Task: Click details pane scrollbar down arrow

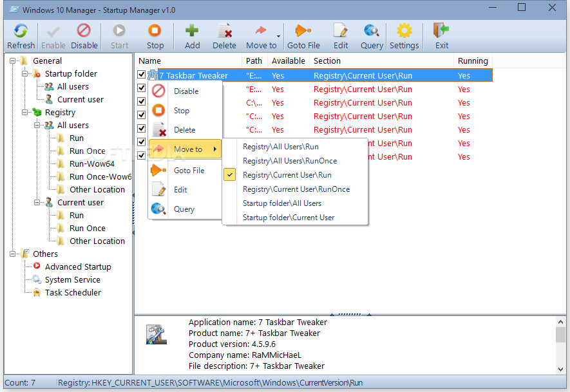Action: click(560, 369)
